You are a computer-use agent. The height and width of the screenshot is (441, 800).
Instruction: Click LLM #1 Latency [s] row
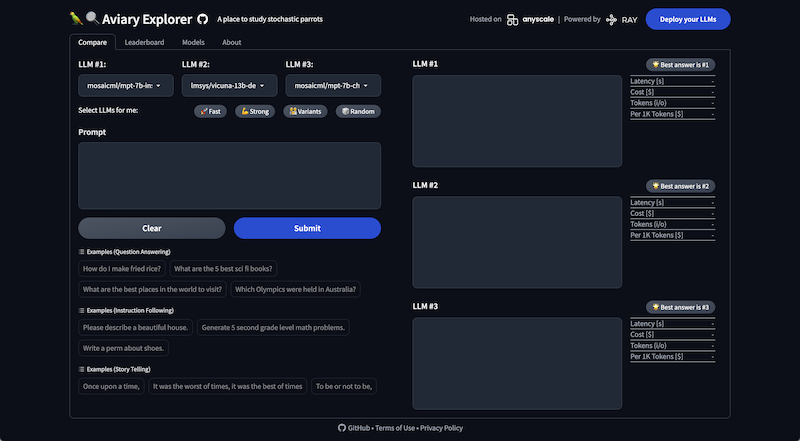tap(672, 81)
